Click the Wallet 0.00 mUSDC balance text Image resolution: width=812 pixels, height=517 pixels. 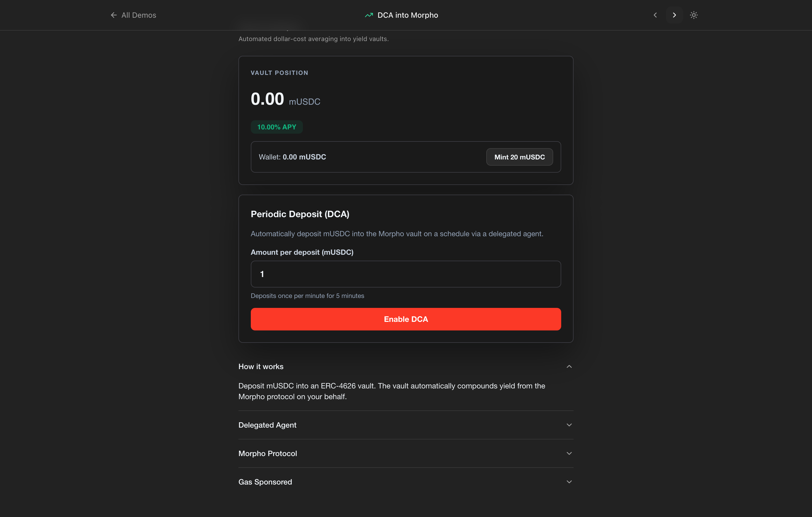[x=292, y=157]
